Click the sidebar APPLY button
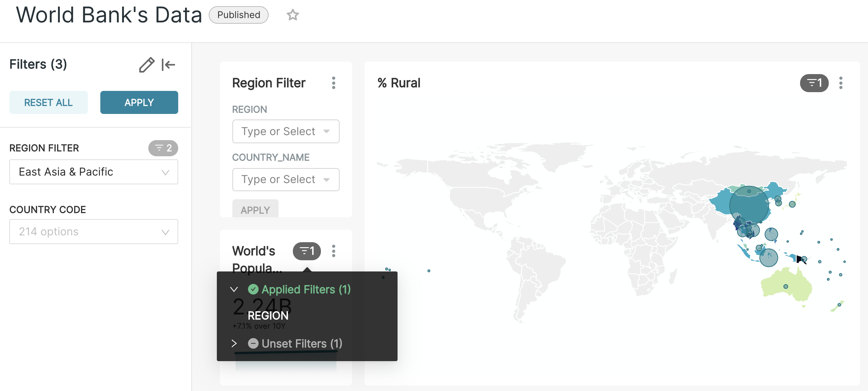868x391 pixels. [139, 102]
